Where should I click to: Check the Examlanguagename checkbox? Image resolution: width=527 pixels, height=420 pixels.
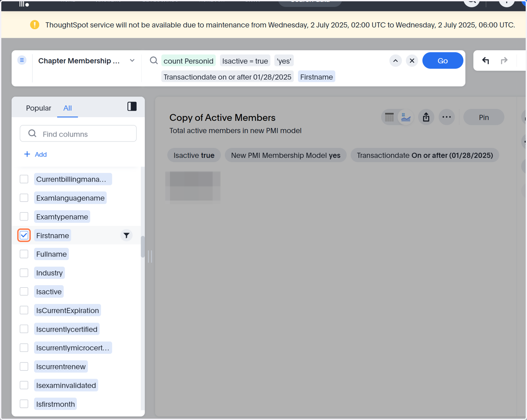point(24,198)
